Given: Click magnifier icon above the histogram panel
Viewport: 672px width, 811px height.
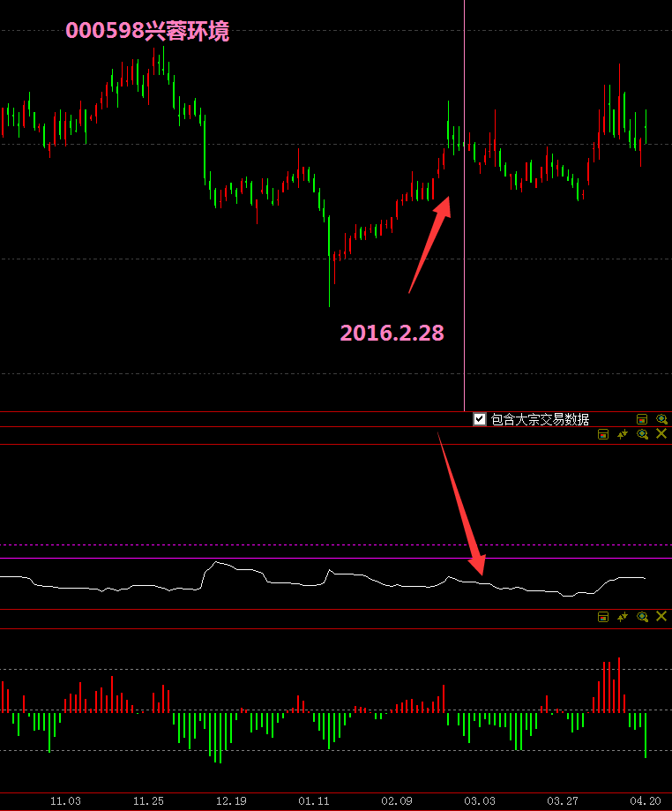Looking at the screenshot, I should click(643, 617).
